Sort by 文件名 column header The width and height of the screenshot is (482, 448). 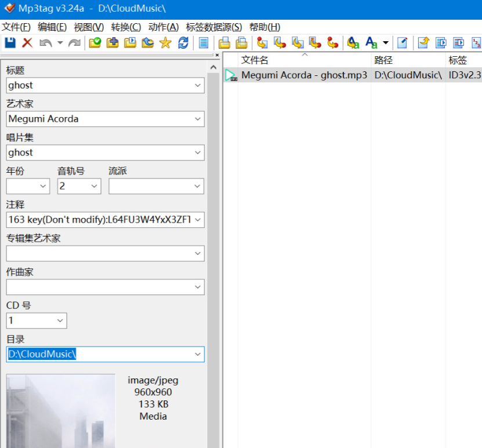click(x=305, y=60)
